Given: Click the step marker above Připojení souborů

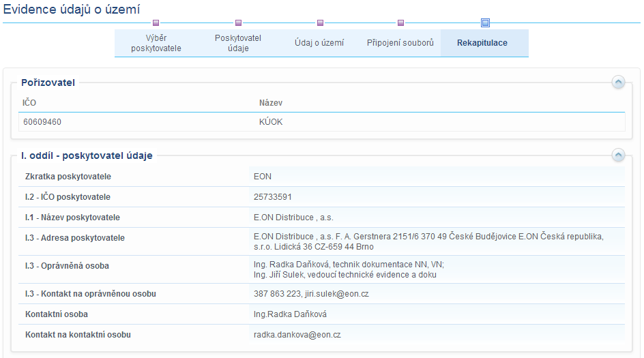Looking at the screenshot, I should (x=400, y=23).
